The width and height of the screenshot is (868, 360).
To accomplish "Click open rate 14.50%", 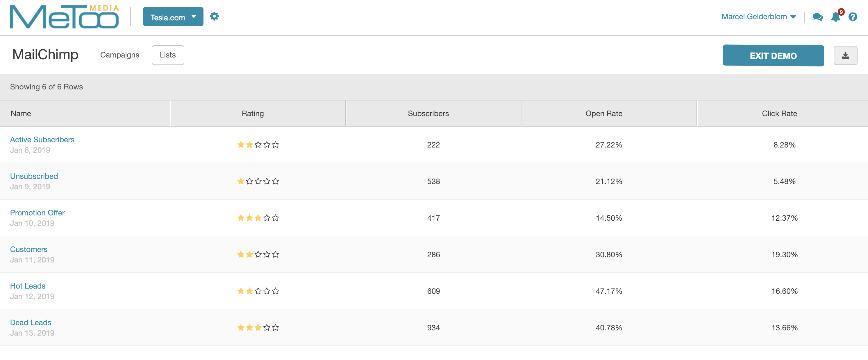I will tap(609, 218).
